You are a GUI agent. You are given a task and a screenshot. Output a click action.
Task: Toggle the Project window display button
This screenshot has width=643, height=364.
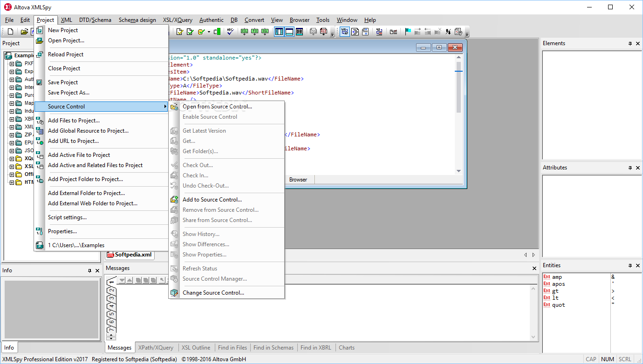pos(279,32)
